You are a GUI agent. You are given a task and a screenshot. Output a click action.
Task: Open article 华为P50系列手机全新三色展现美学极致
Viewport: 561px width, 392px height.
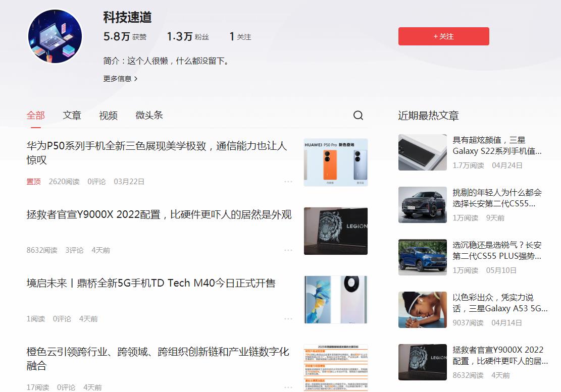coord(157,153)
